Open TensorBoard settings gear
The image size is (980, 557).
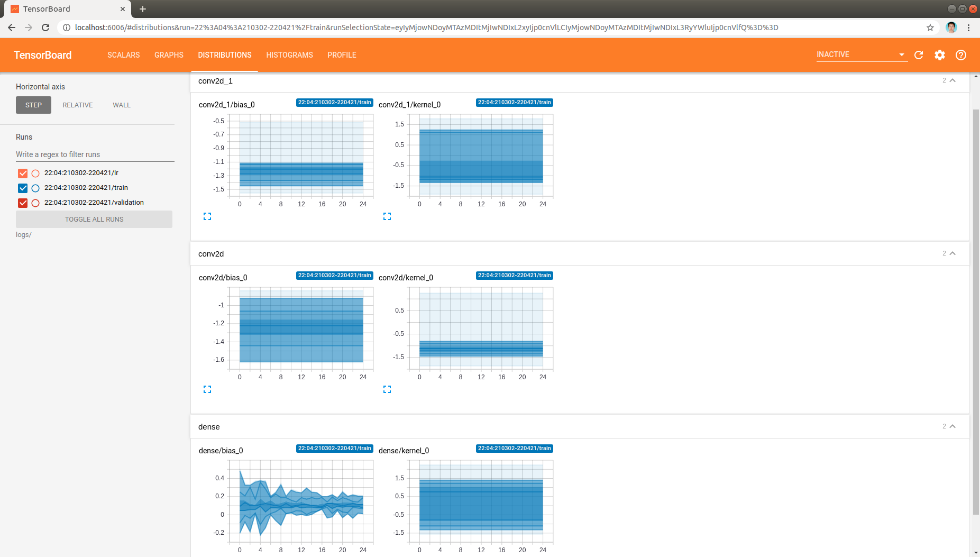940,55
